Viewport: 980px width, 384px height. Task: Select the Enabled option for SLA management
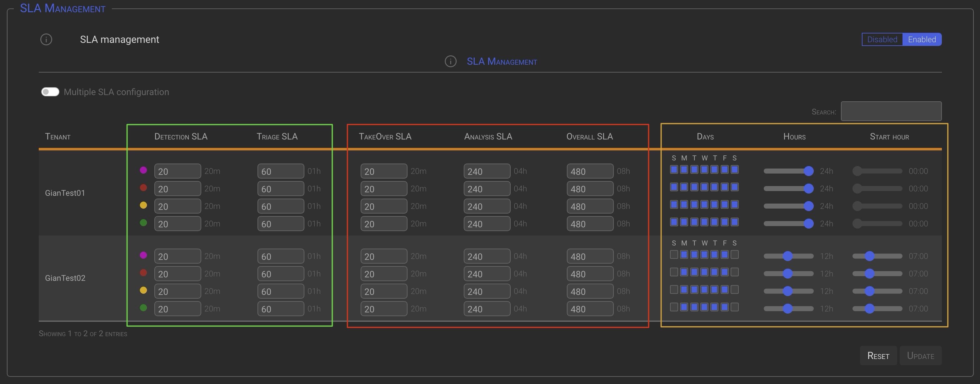[x=922, y=39]
